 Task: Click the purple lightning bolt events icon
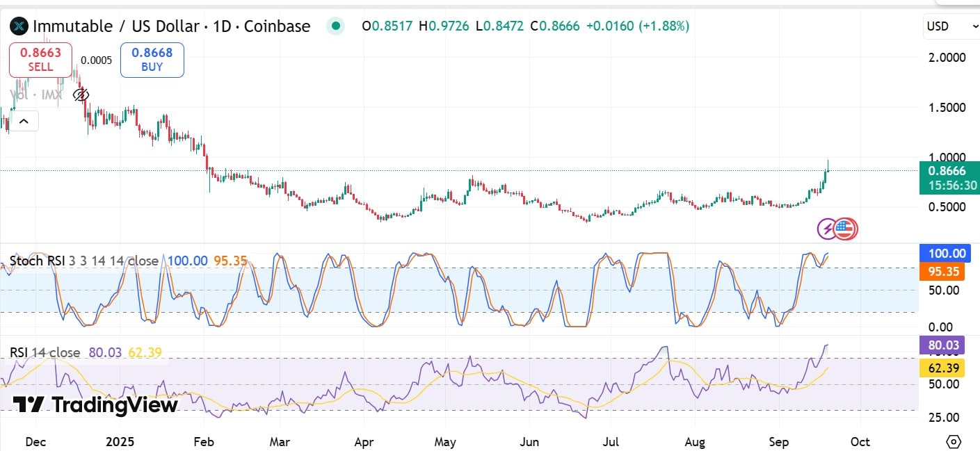(826, 229)
